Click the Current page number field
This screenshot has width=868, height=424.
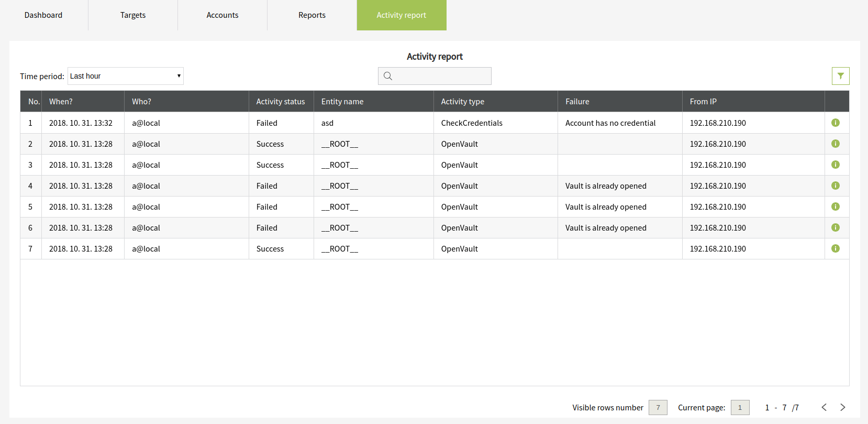point(740,407)
